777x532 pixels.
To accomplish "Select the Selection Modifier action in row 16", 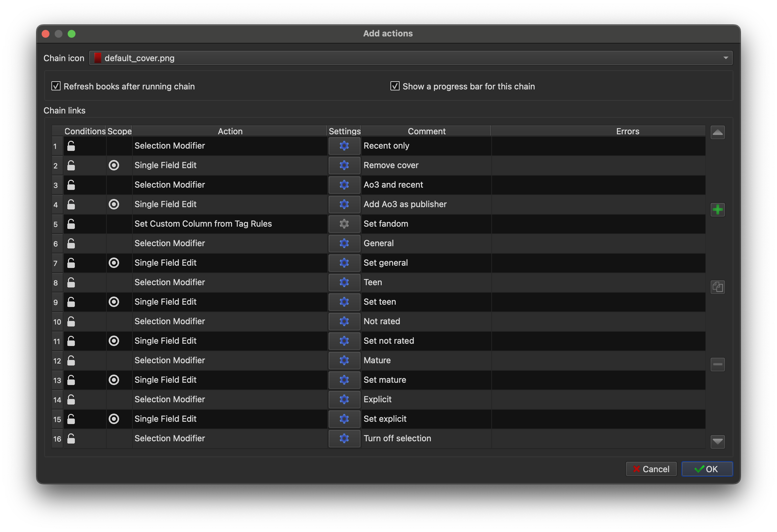I will [x=230, y=438].
